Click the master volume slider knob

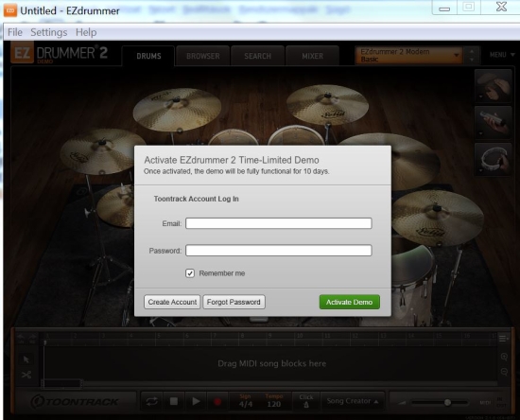tap(447, 402)
